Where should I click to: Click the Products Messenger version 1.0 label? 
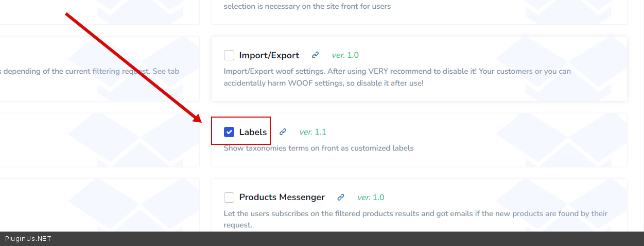[371, 198]
